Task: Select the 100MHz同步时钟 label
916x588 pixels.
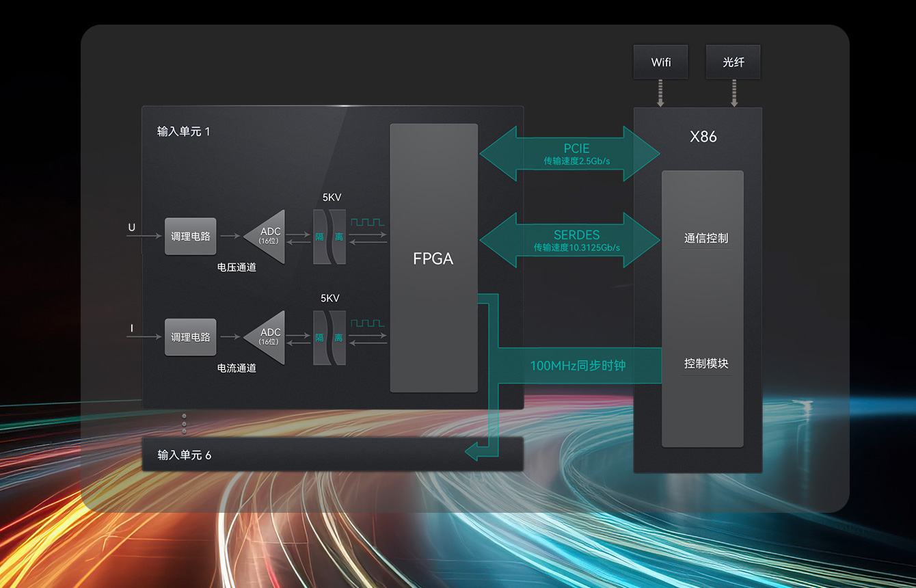Action: (x=578, y=366)
